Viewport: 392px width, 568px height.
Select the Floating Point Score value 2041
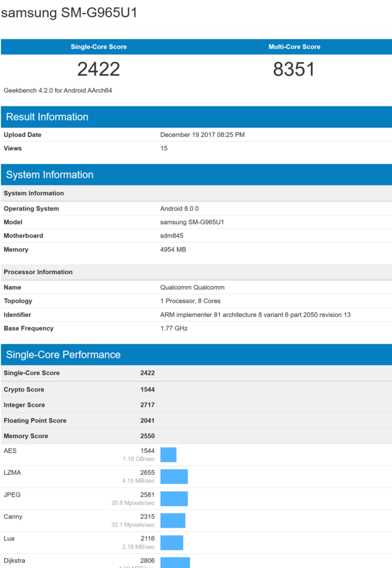(147, 421)
